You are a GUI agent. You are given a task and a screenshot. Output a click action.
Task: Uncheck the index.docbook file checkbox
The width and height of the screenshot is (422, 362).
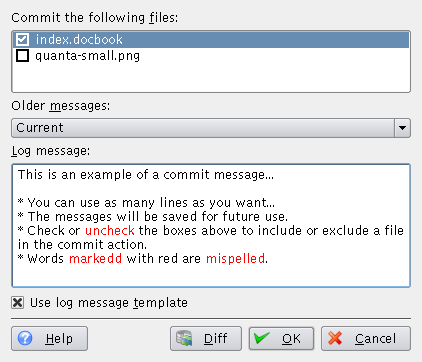tap(22, 39)
